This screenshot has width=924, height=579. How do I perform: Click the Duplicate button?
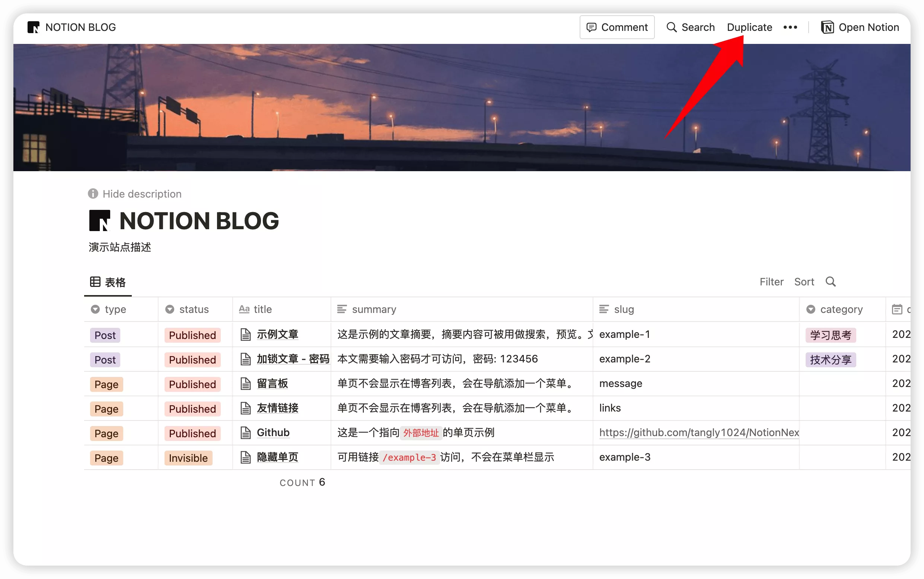[749, 27]
